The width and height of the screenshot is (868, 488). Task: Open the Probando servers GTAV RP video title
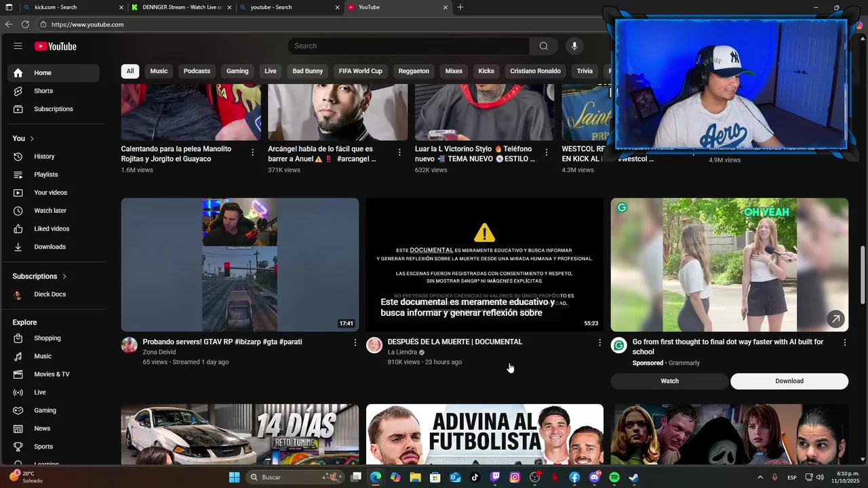coord(222,342)
